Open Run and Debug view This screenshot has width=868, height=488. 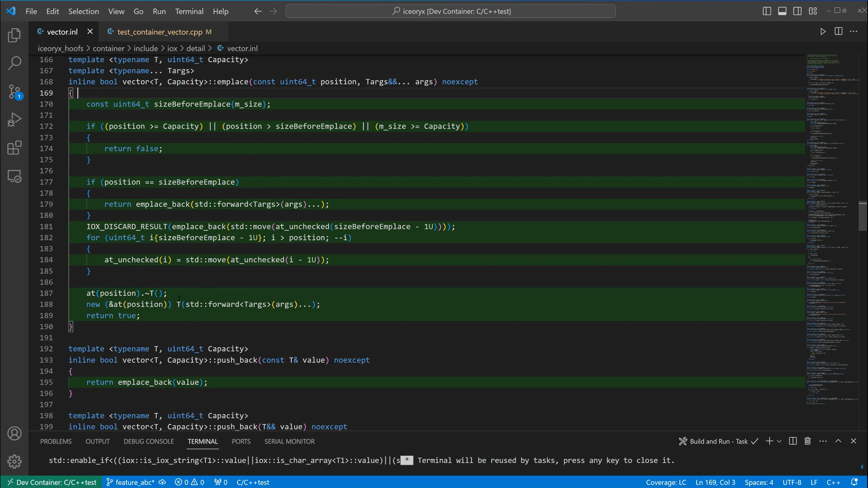coord(14,119)
